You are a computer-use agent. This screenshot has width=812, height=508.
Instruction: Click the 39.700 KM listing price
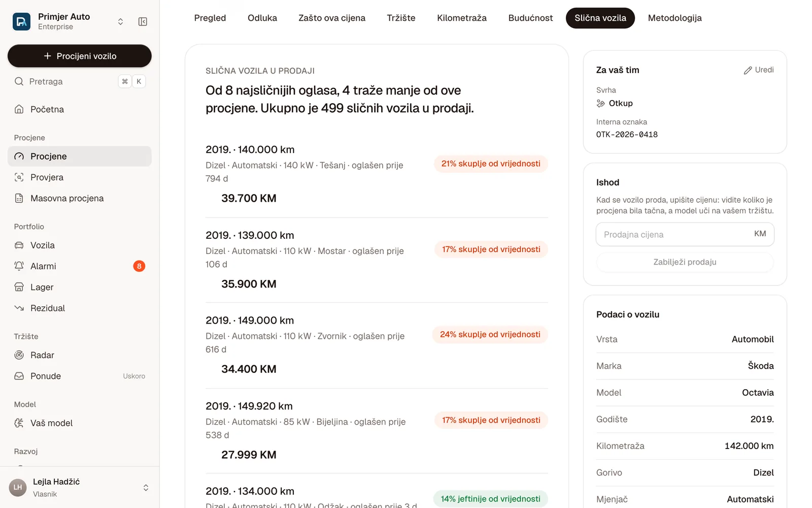pos(249,199)
